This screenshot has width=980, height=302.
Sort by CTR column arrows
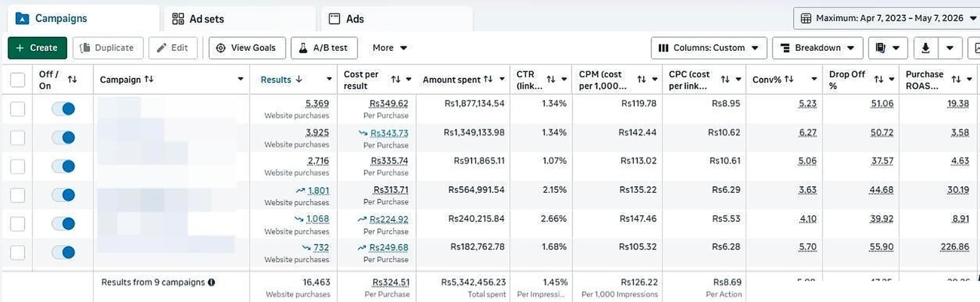551,80
